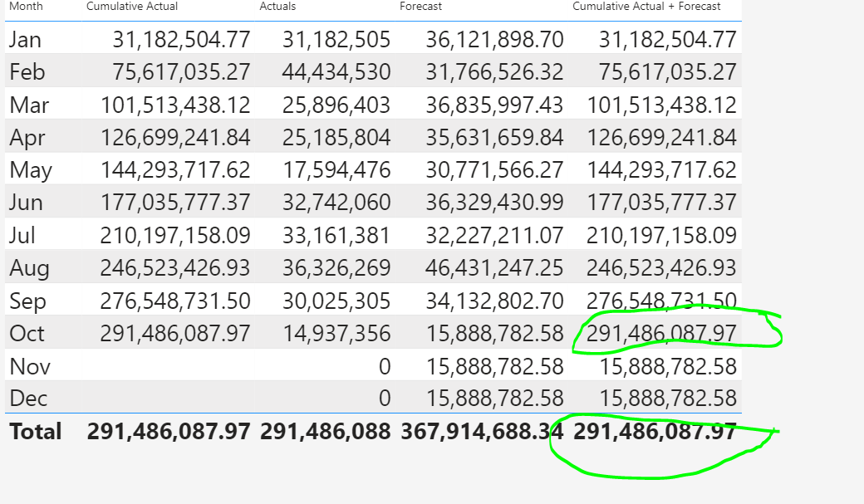This screenshot has width=864, height=504.
Task: Click Cumulative Actual value 126,699,241.84 for Apr
Action: tap(175, 138)
